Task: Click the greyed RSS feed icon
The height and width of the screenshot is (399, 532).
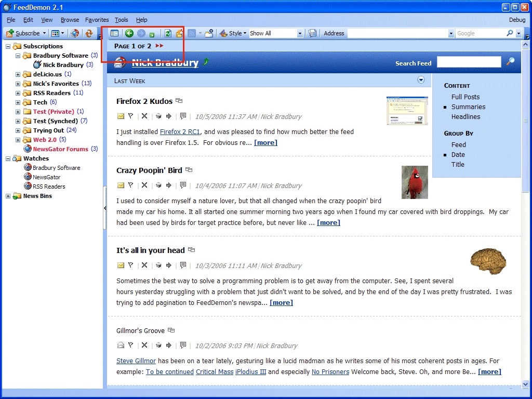Action: click(192, 33)
